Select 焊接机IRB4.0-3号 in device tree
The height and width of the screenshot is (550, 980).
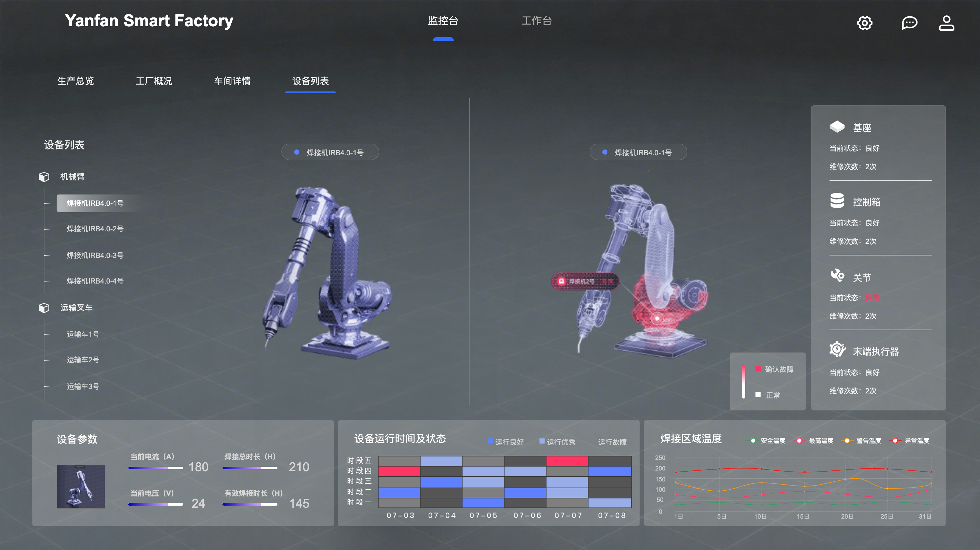pos(95,255)
